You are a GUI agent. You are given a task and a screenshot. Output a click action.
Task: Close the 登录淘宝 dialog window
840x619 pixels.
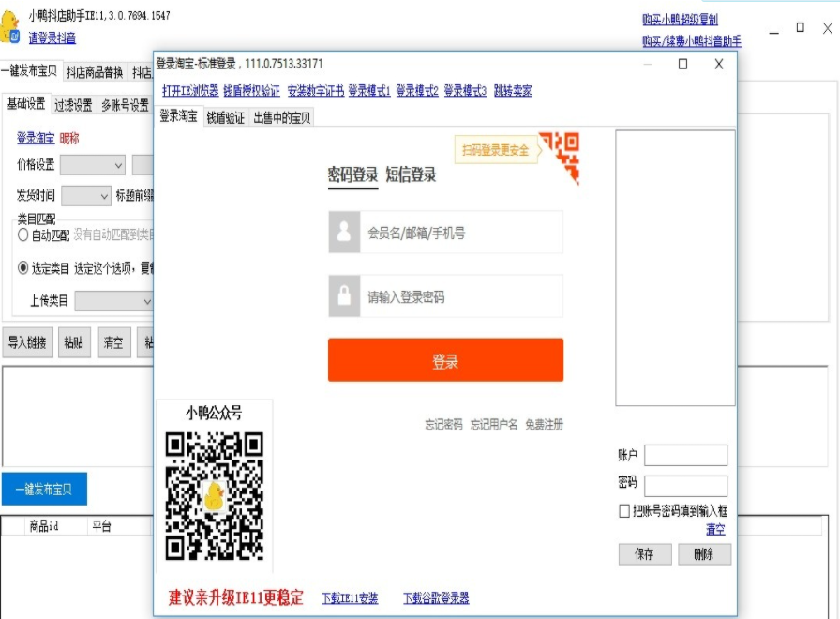point(719,65)
